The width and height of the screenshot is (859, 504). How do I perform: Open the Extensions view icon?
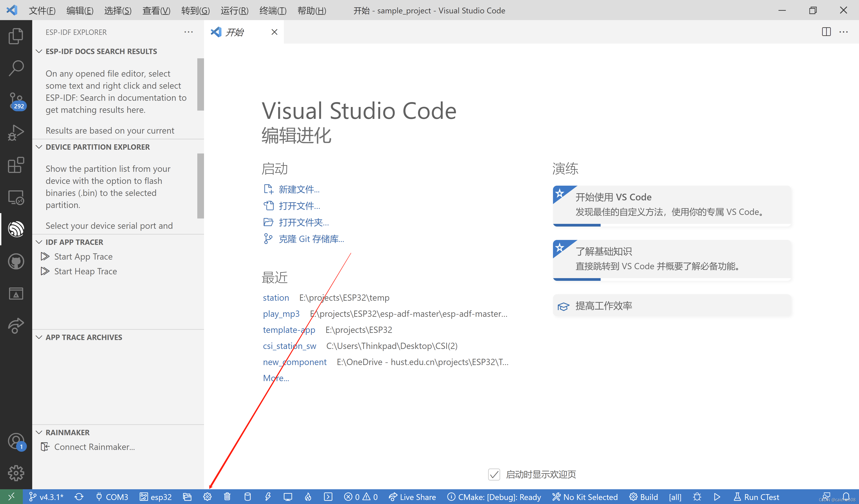point(16,165)
